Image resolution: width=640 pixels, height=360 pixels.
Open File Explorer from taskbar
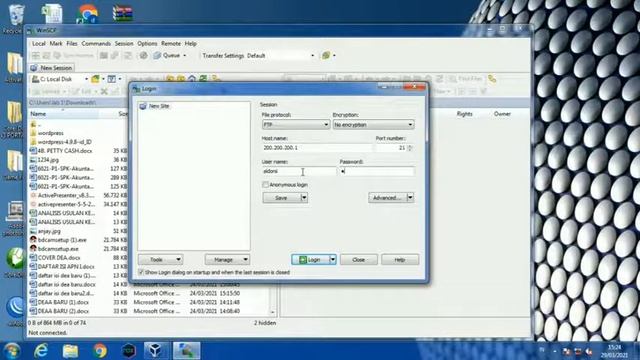tap(70, 351)
